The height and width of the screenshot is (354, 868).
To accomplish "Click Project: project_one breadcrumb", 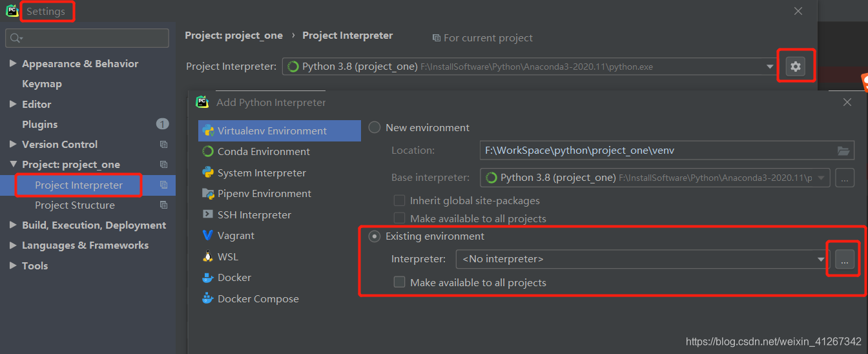I will tap(234, 36).
